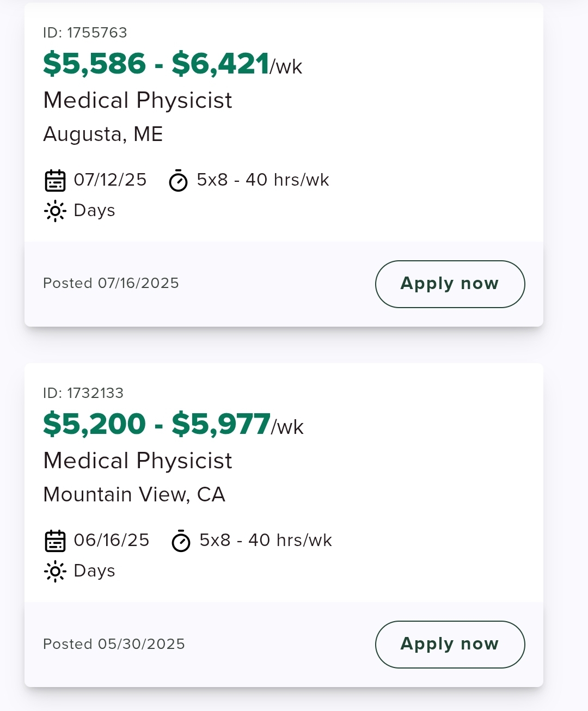Click the Posted 05/30/2025 date
The height and width of the screenshot is (711, 588).
pyautogui.click(x=114, y=644)
